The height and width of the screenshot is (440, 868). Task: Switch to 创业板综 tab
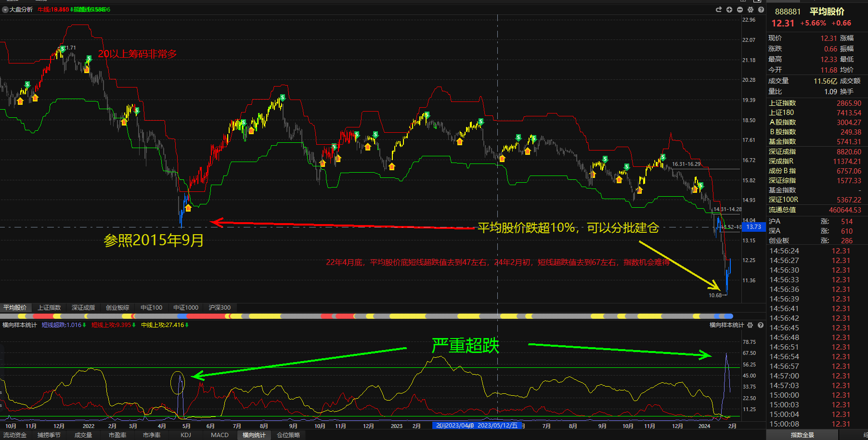click(x=117, y=307)
